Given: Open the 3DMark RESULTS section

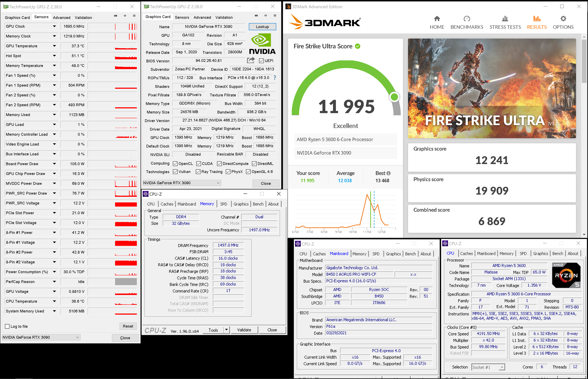Looking at the screenshot, I should click(x=537, y=23).
